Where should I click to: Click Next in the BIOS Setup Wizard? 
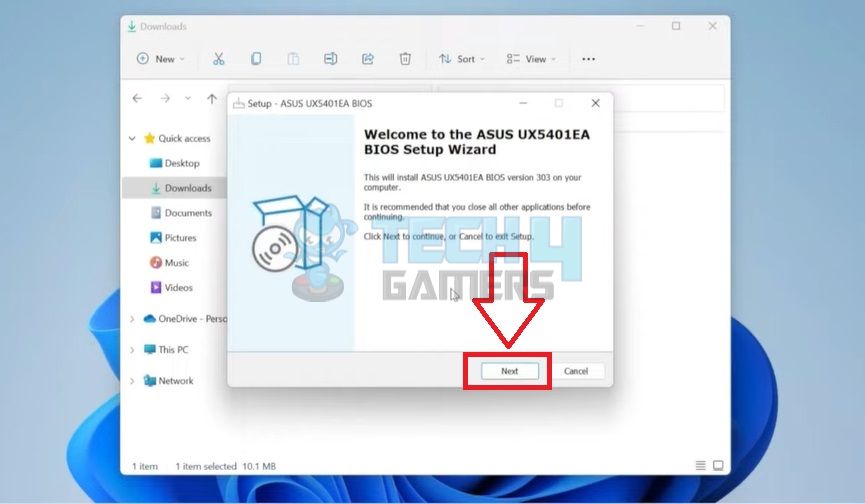point(509,371)
